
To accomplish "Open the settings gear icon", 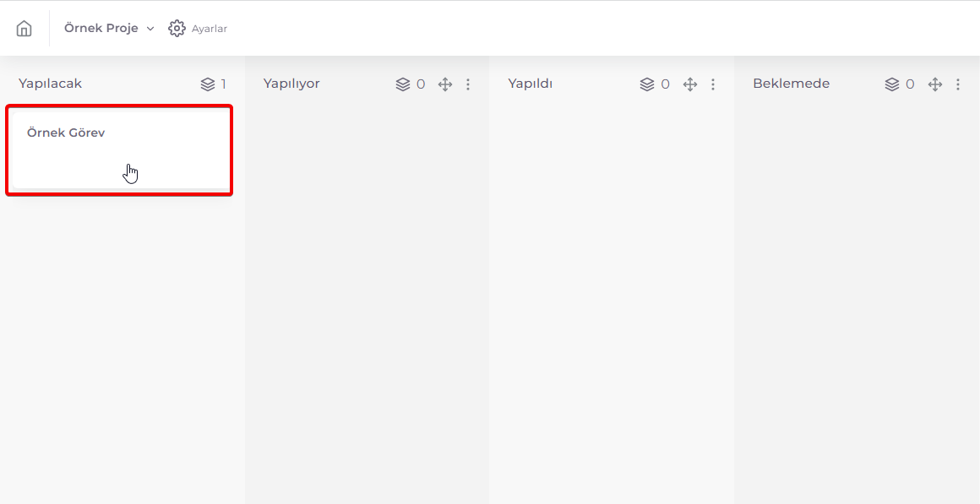I will 177,28.
